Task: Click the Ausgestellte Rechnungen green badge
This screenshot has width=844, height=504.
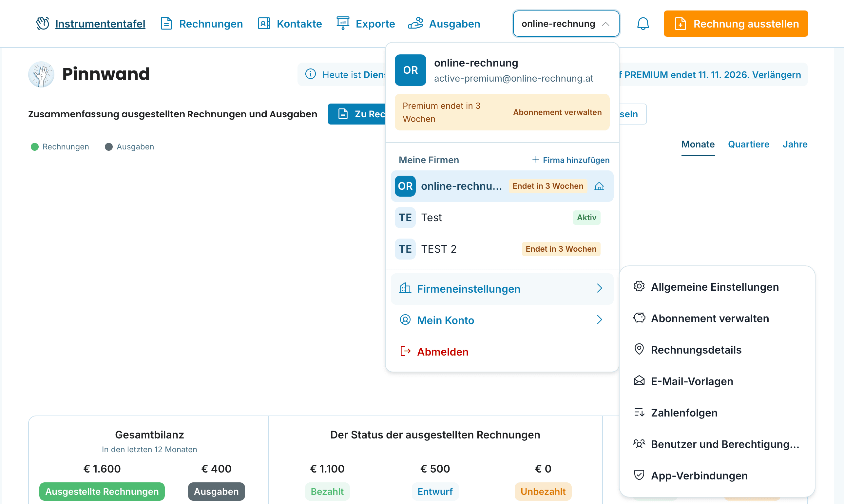Action: click(102, 492)
